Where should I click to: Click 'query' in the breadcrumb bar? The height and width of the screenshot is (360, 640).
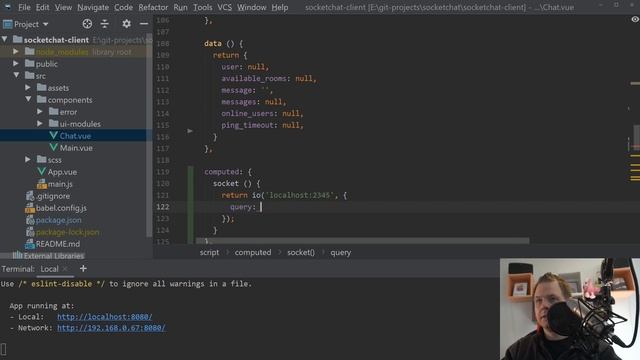point(341,253)
